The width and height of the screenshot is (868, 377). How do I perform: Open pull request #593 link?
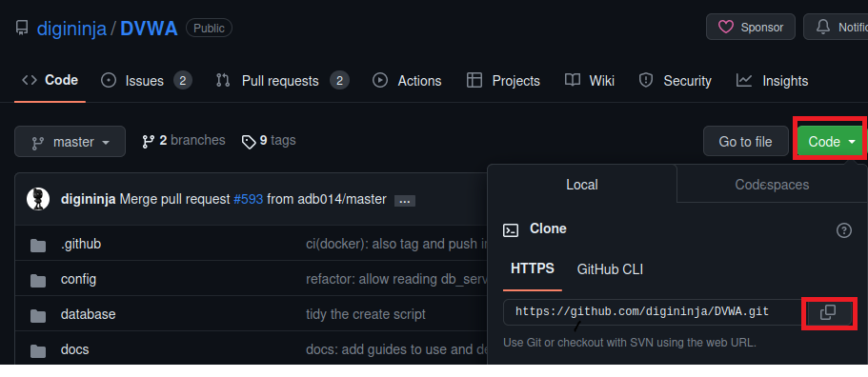coord(248,199)
